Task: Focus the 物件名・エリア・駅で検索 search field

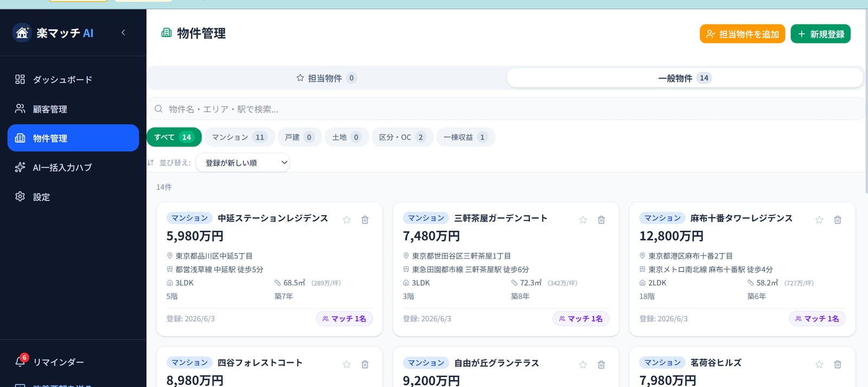Action: (506, 109)
